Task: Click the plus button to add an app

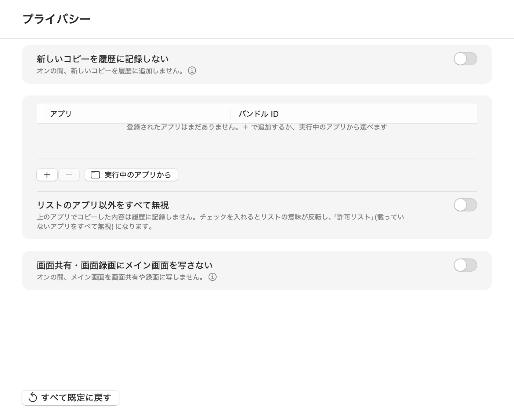Action: point(47,175)
